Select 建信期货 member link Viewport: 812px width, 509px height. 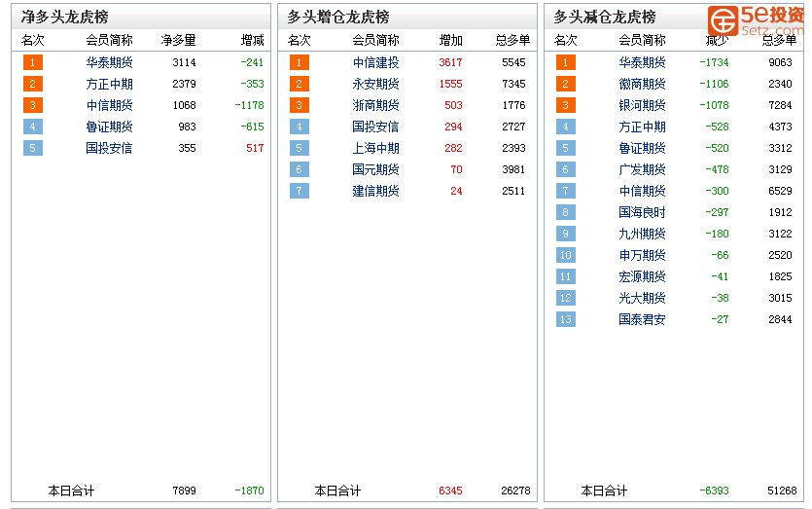pyautogui.click(x=376, y=191)
